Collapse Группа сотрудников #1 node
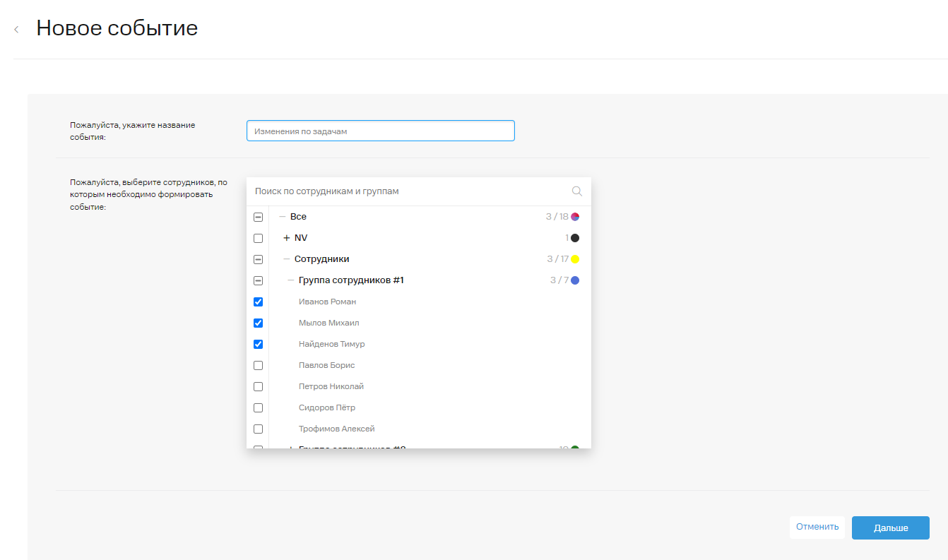The image size is (948, 560). 290,280
